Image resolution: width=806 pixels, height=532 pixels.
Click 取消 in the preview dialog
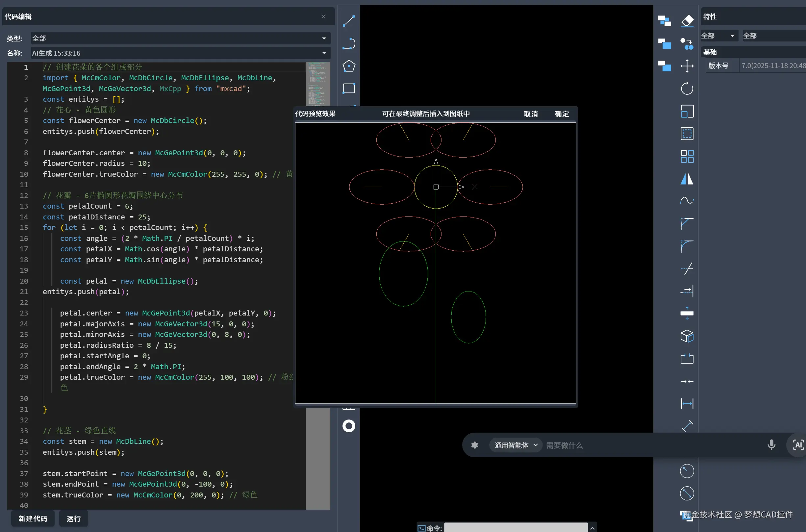pyautogui.click(x=531, y=114)
